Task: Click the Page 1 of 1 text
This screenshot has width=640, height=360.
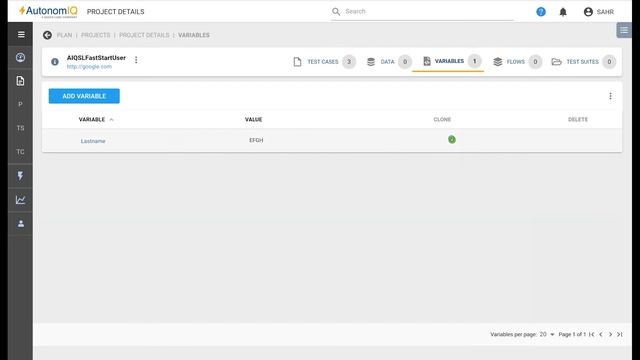Action: [x=572, y=334]
